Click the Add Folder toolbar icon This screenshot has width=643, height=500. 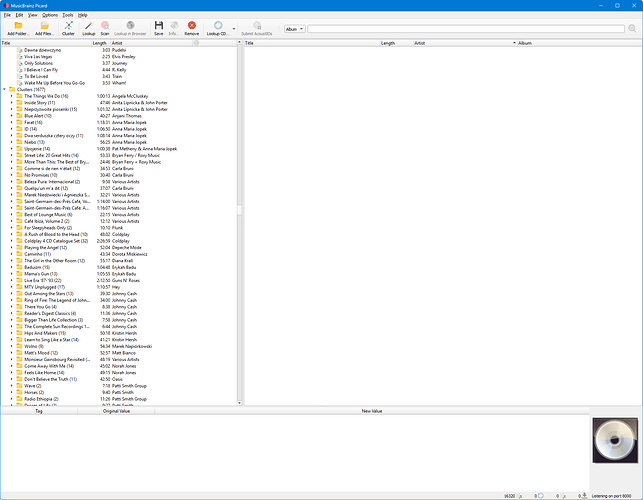point(17,27)
